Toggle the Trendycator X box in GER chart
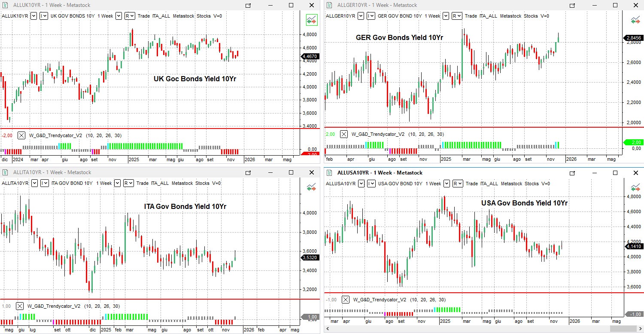Image resolution: width=644 pixels, height=334 pixels. (x=344, y=134)
